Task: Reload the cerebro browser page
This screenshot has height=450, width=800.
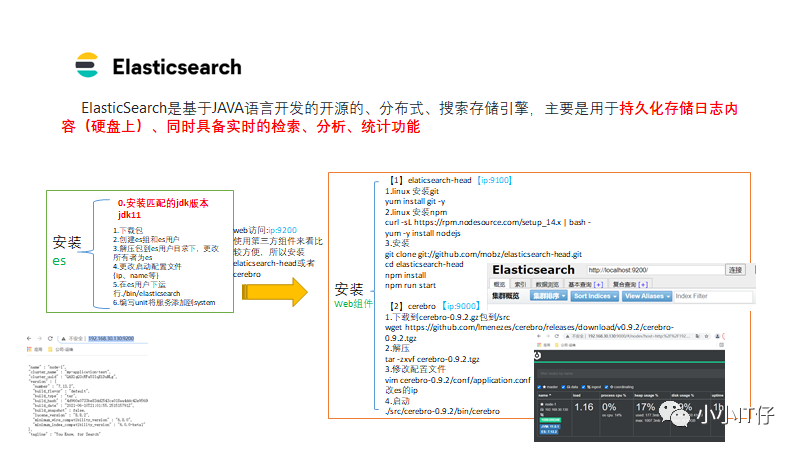Action: [557, 336]
